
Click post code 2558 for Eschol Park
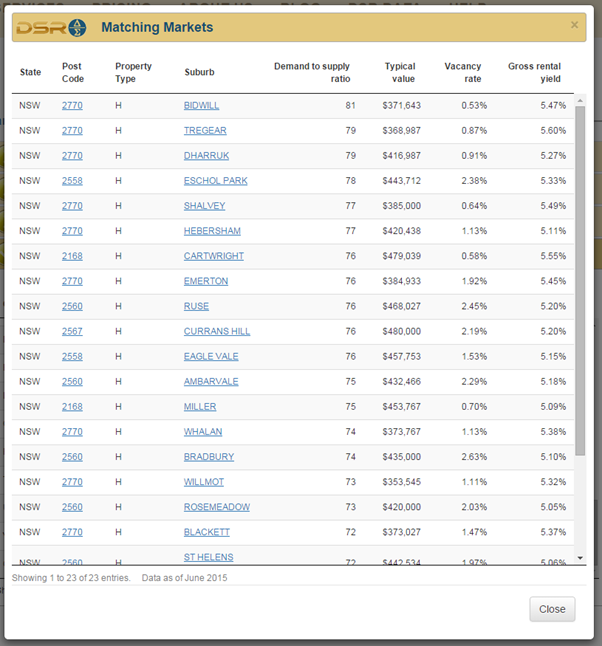(x=72, y=181)
